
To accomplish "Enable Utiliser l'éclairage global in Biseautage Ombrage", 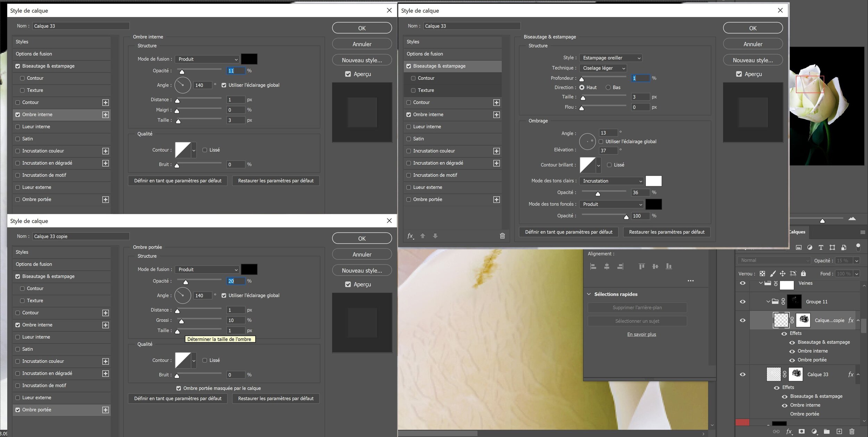I will (x=601, y=141).
